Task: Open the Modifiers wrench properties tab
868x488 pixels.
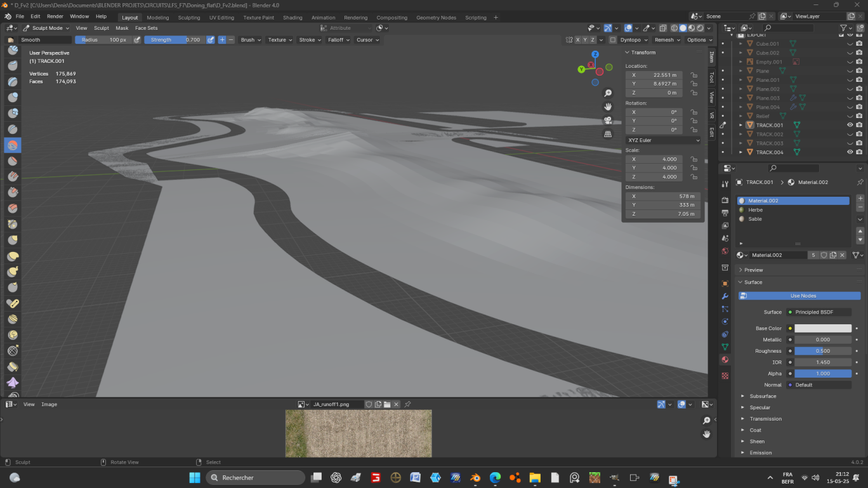Action: coord(725,296)
